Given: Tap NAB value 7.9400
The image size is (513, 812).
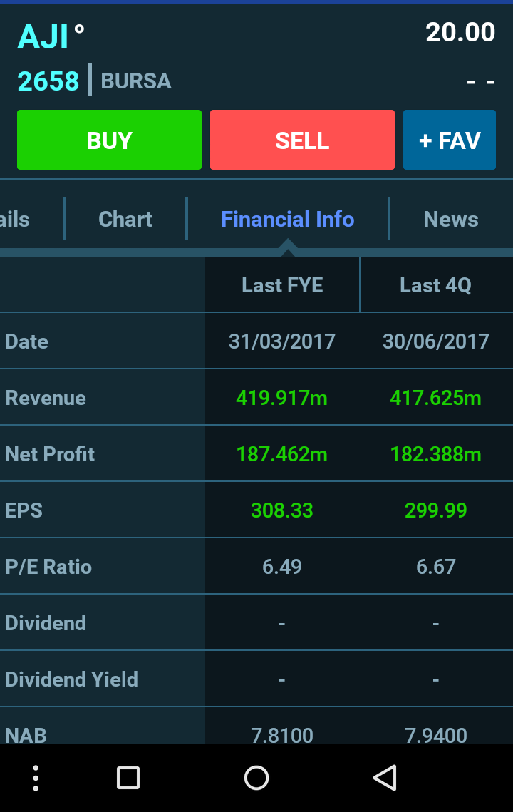Looking at the screenshot, I should pyautogui.click(x=436, y=735).
